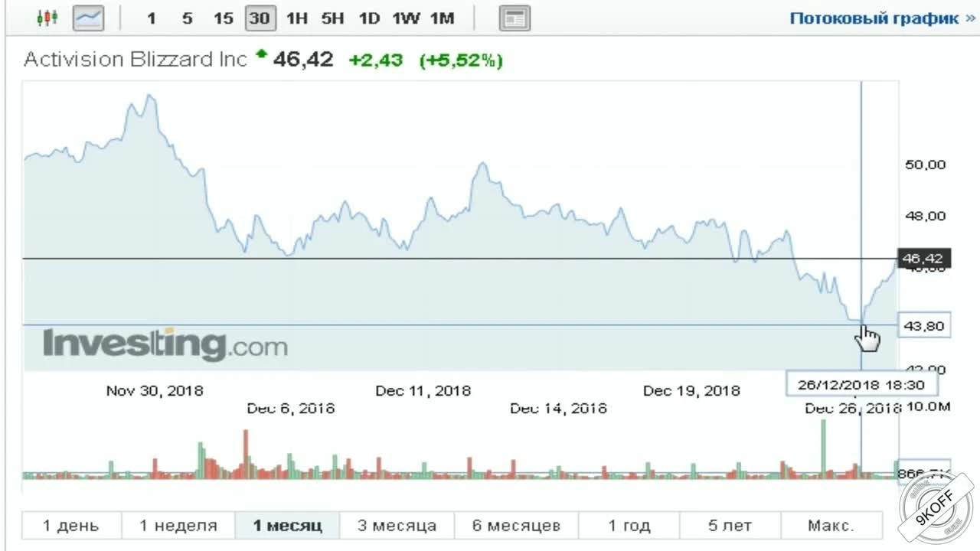
Task: Switch to the candlestick chart type
Action: pyautogui.click(x=47, y=18)
